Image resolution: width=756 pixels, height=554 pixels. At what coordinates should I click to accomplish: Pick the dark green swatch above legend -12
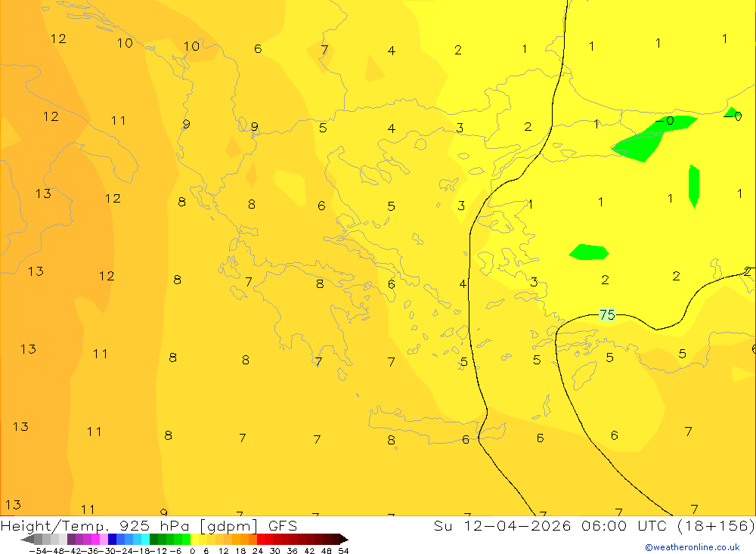tap(153, 540)
